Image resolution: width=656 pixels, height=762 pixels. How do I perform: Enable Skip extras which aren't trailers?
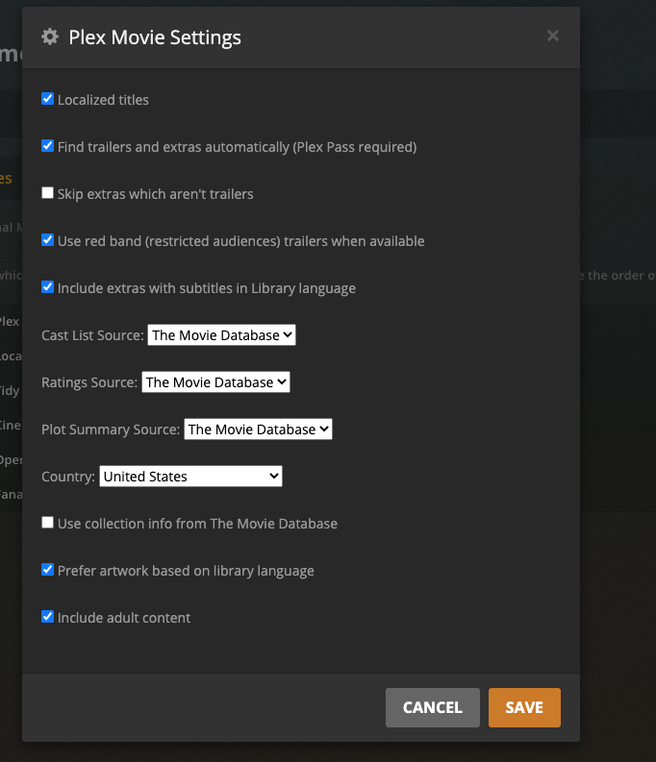point(48,193)
